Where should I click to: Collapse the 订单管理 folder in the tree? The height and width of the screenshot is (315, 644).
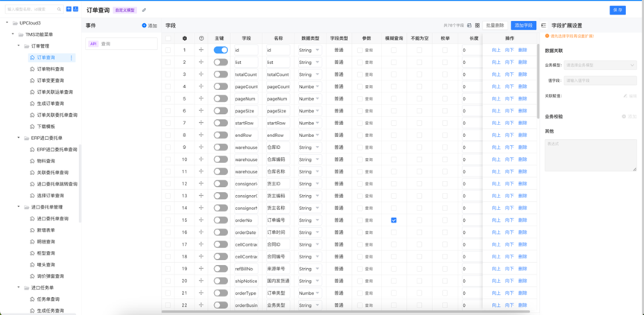click(19, 46)
